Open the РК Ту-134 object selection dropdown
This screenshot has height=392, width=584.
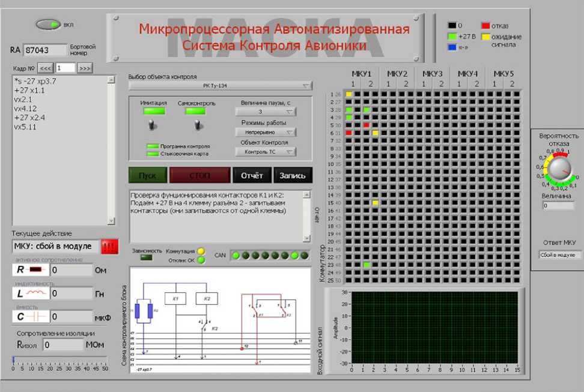221,86
